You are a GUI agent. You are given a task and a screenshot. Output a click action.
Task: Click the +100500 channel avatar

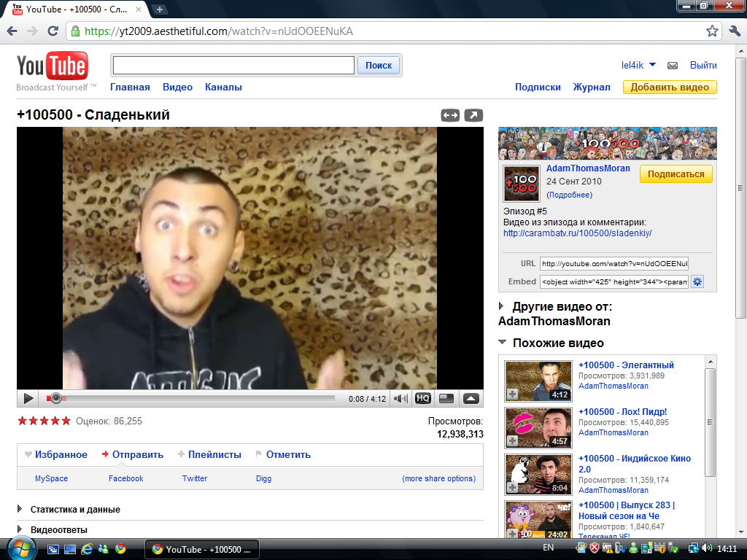pyautogui.click(x=522, y=184)
